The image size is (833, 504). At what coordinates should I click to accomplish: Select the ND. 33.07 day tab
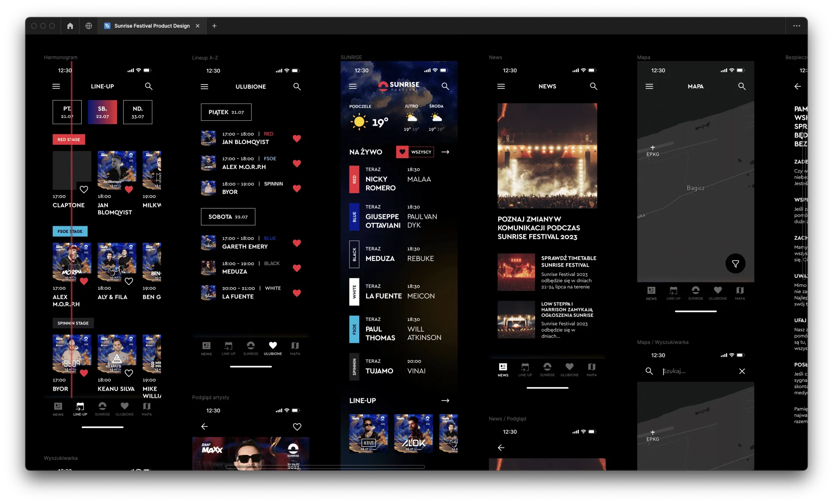[x=138, y=112]
